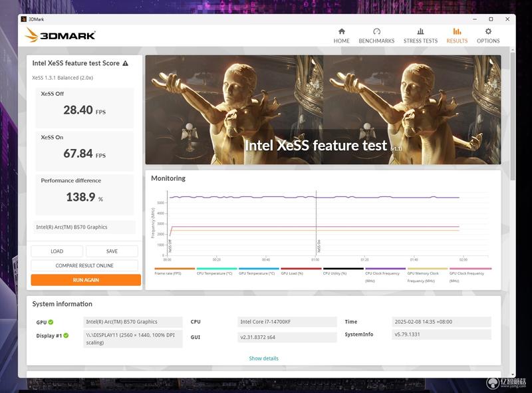This screenshot has width=532, height=393.
Task: Click the vertical scrollbar of the results page
Action: tap(513, 116)
